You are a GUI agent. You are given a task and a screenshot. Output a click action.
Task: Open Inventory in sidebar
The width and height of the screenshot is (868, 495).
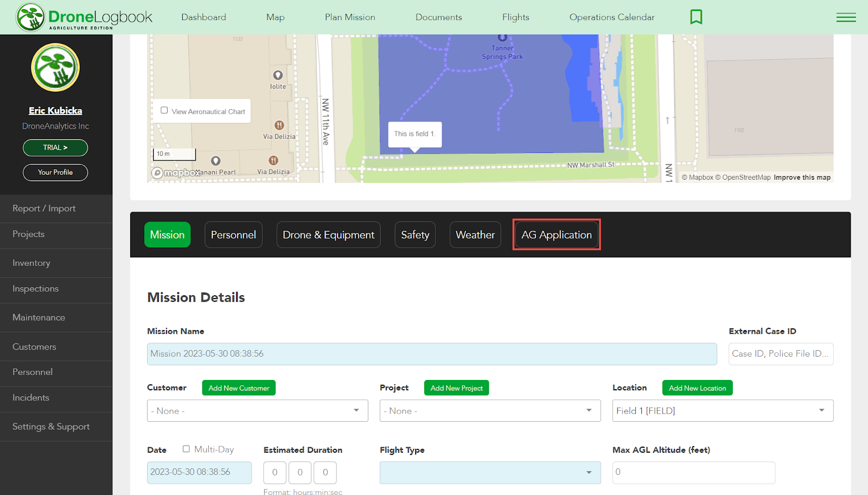(56, 263)
